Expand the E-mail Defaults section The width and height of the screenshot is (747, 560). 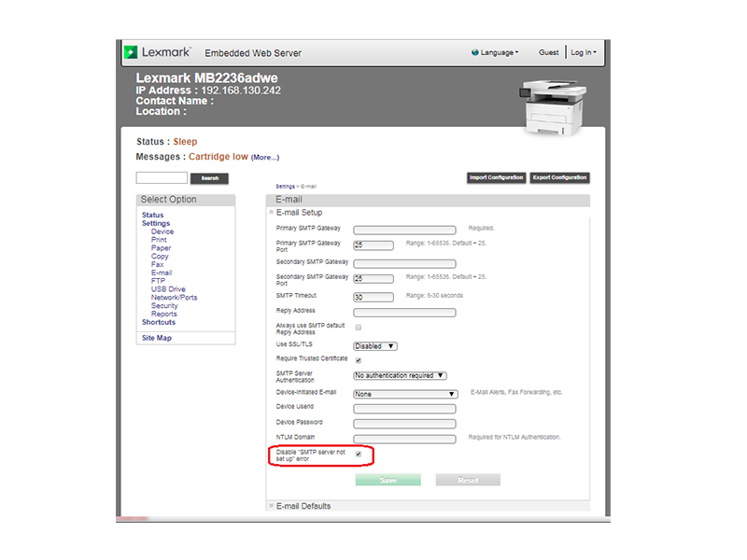(x=272, y=506)
